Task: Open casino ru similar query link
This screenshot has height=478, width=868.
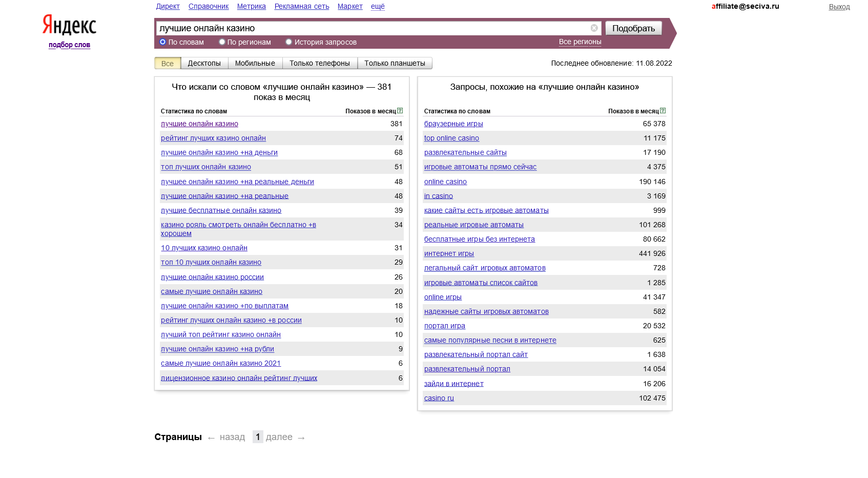Action: pos(439,398)
